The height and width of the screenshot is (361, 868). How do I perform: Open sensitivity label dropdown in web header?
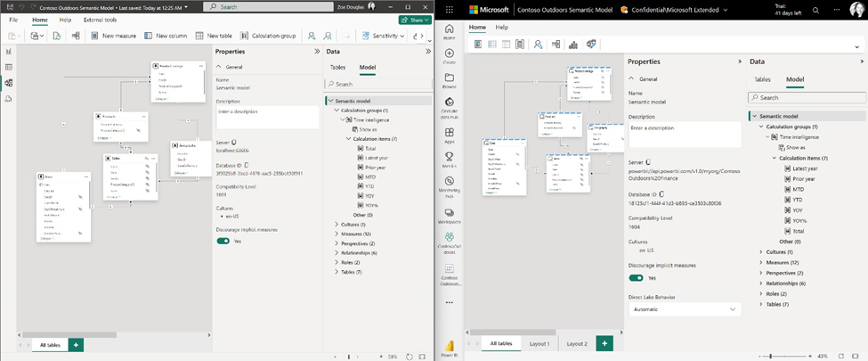click(726, 10)
